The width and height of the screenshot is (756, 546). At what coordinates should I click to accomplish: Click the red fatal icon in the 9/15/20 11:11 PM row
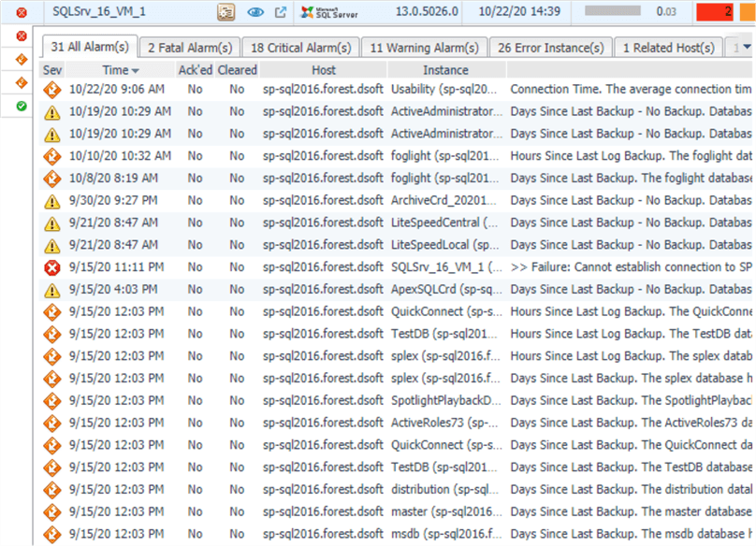coord(52,267)
